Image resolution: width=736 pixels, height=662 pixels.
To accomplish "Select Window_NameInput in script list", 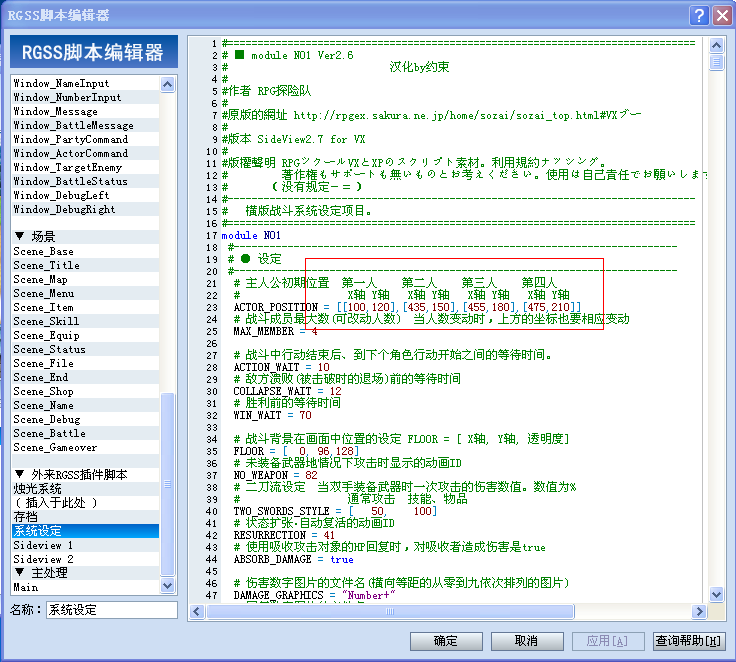I will (x=85, y=83).
